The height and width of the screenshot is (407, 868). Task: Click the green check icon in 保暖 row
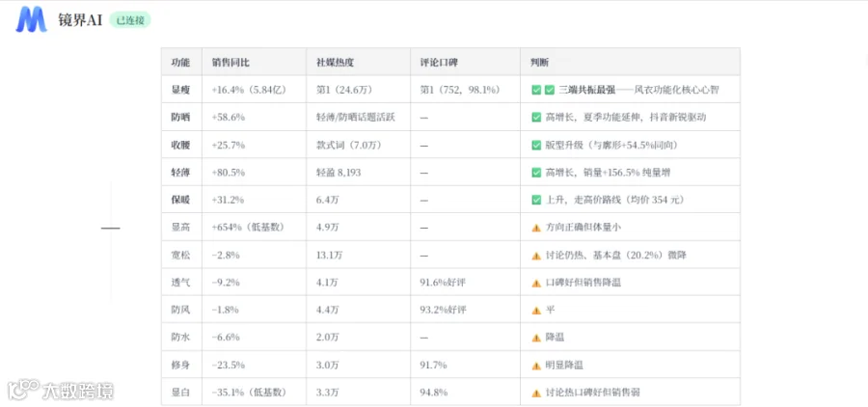pos(536,200)
